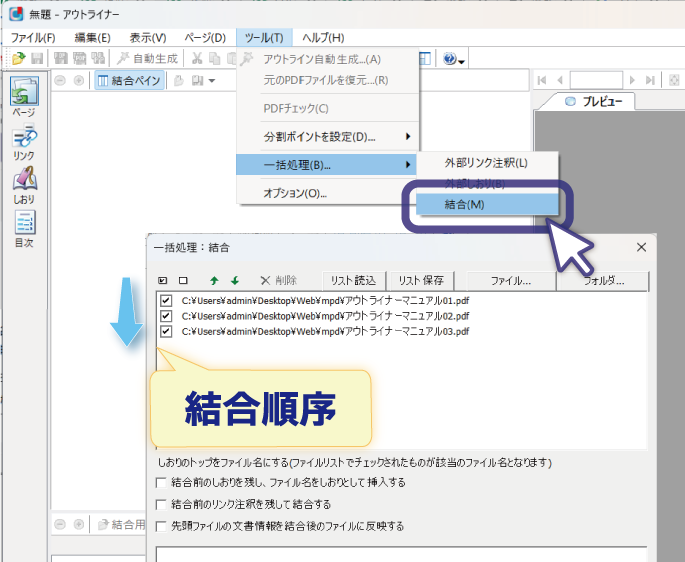Click the check-all icon in merge dialog
Image resolution: width=685 pixels, height=562 pixels.
point(164,281)
